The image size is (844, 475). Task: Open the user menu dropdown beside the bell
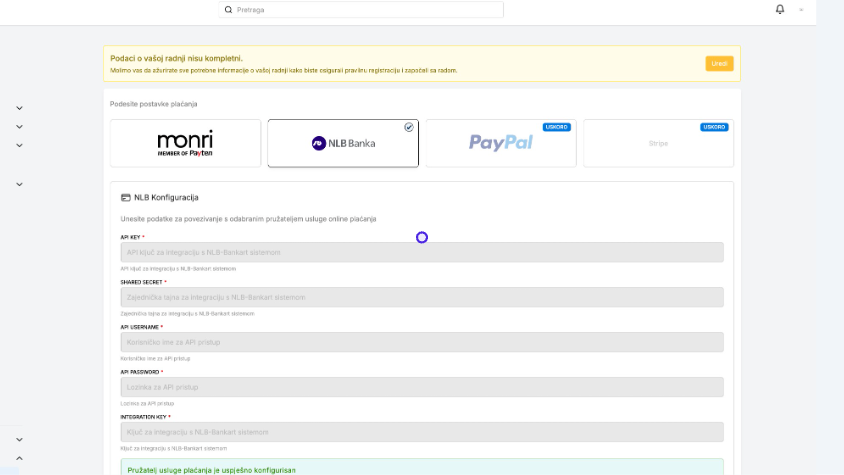coord(801,10)
